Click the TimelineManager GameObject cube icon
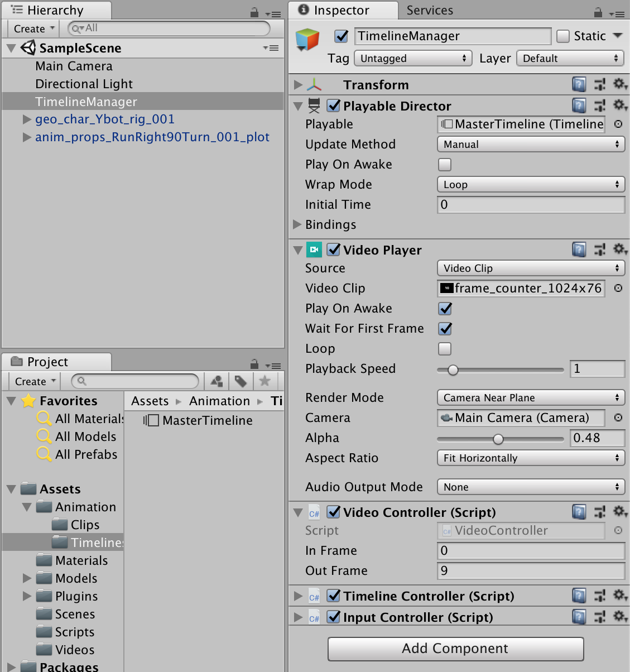The image size is (630, 672). pos(307,40)
